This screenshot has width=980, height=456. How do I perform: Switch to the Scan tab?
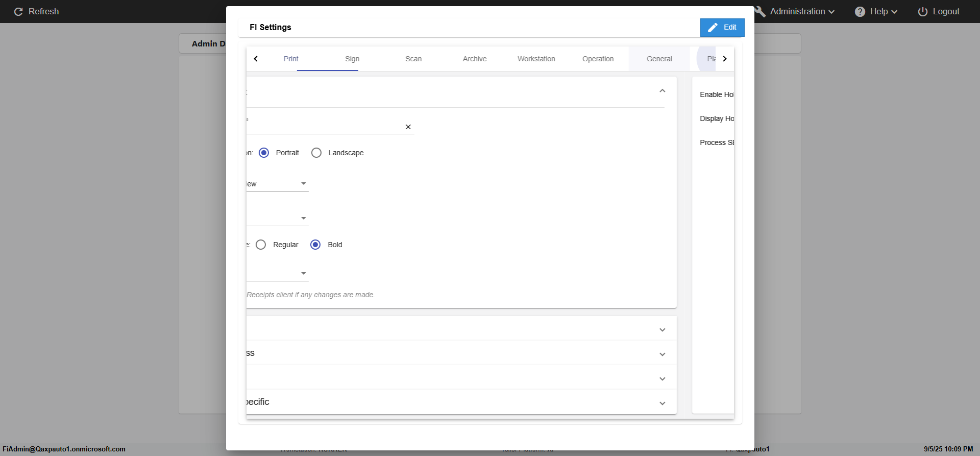[x=413, y=59]
